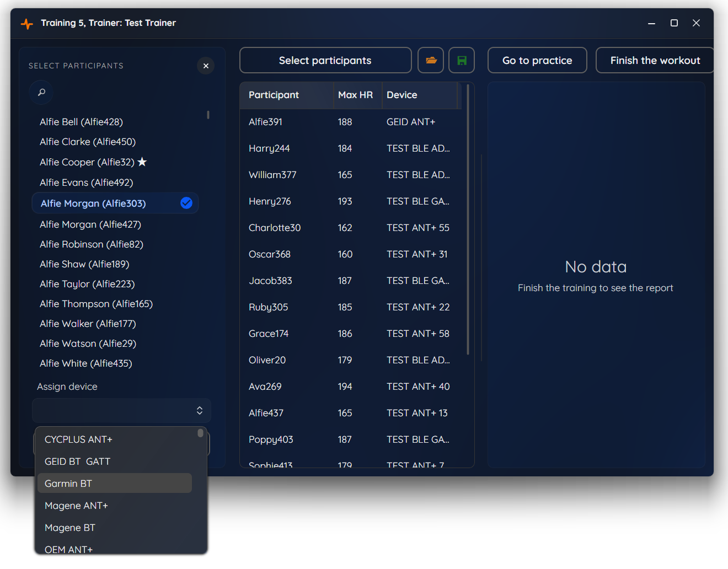728x569 pixels.
Task: Click the star beside Alfie Cooper (Alfie32)
Action: (142, 162)
